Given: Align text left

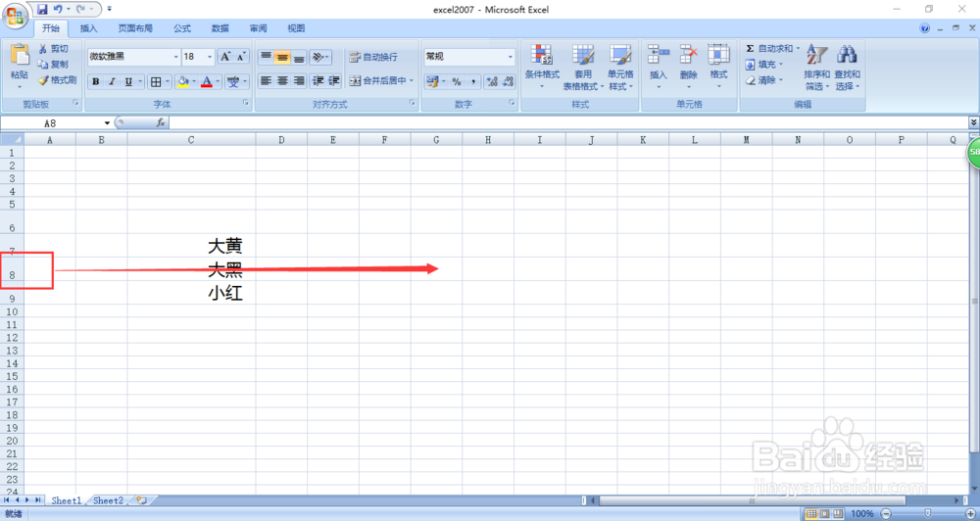Looking at the screenshot, I should click(x=266, y=80).
